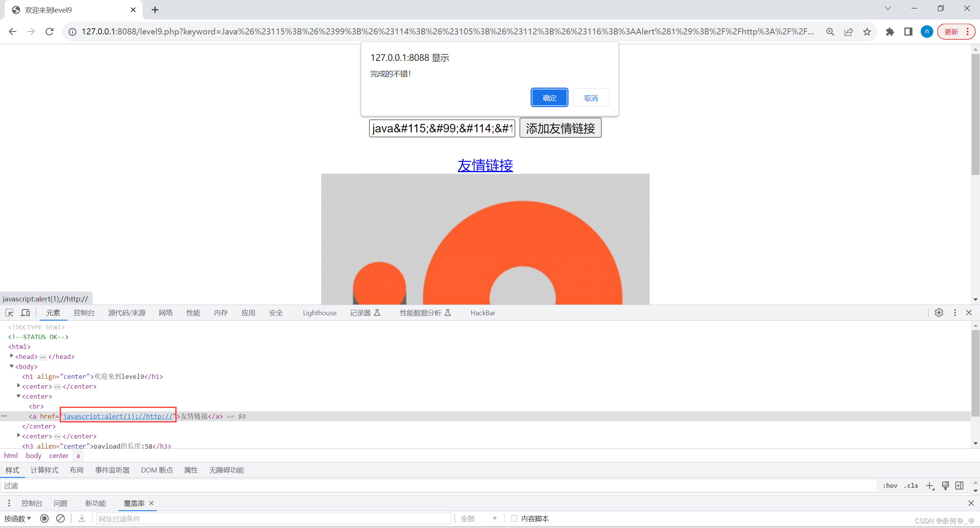Click the body breadcrumb item
980x528 pixels.
34,456
